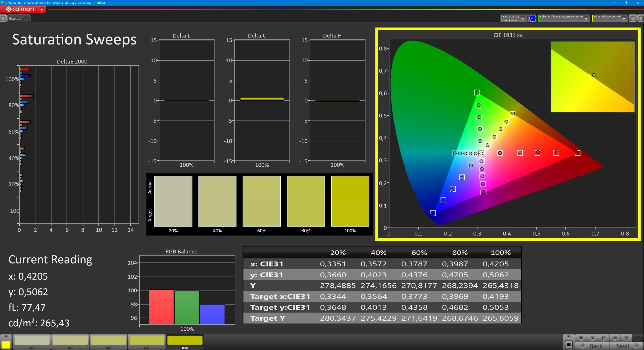This screenshot has width=644, height=350.
Task: Add a new history tab
Action: coord(26,19)
